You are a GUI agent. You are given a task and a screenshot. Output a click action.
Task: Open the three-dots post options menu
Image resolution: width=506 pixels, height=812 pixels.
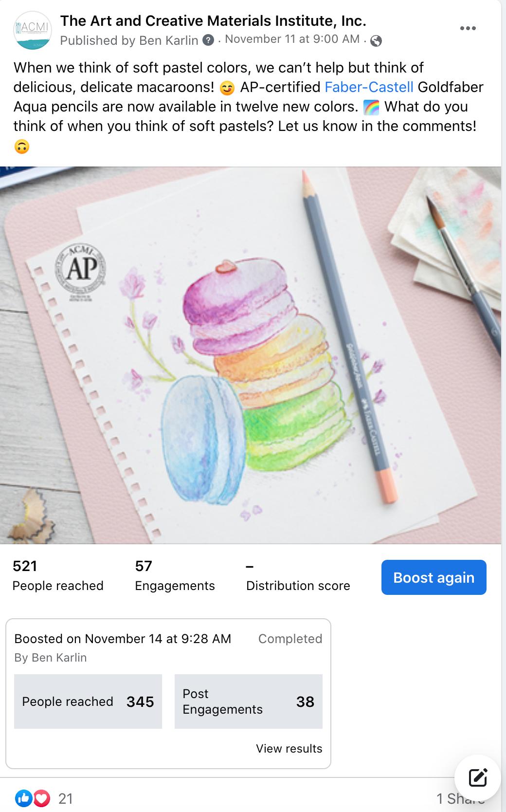[468, 28]
